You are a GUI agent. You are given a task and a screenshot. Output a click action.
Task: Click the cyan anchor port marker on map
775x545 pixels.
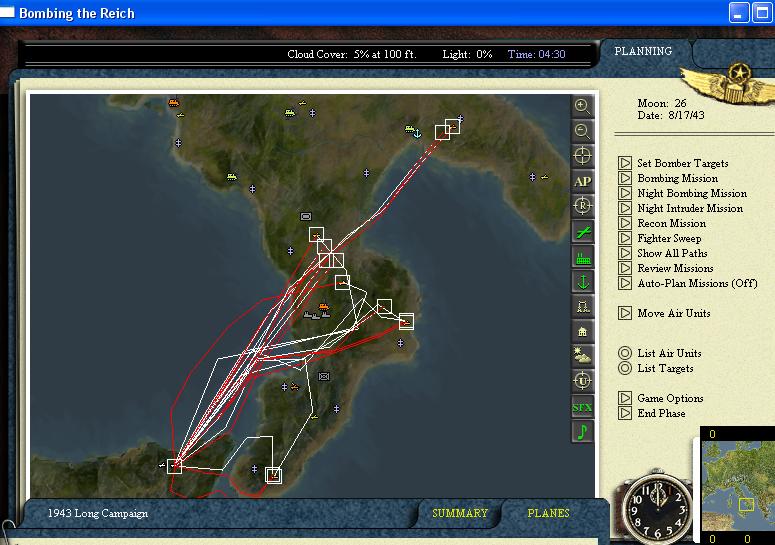(x=417, y=133)
